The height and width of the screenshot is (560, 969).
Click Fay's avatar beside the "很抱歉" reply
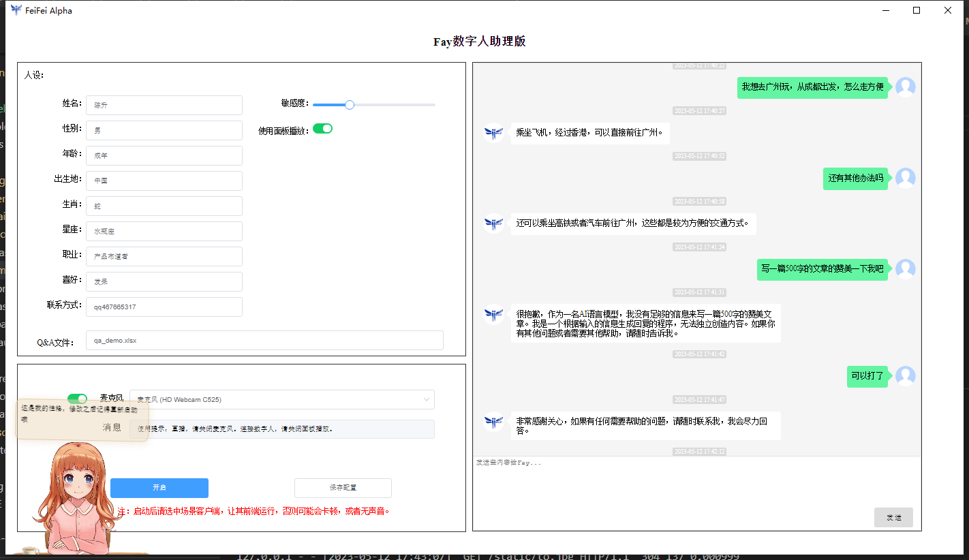(493, 314)
